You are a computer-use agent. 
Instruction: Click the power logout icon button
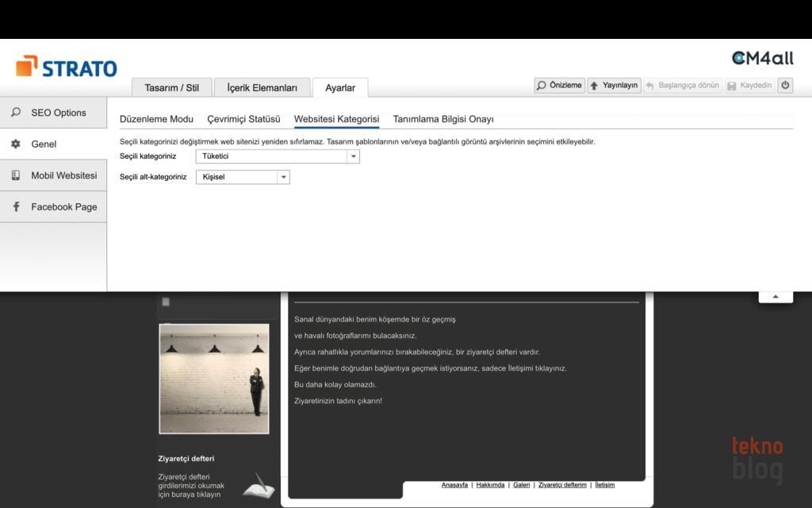785,86
